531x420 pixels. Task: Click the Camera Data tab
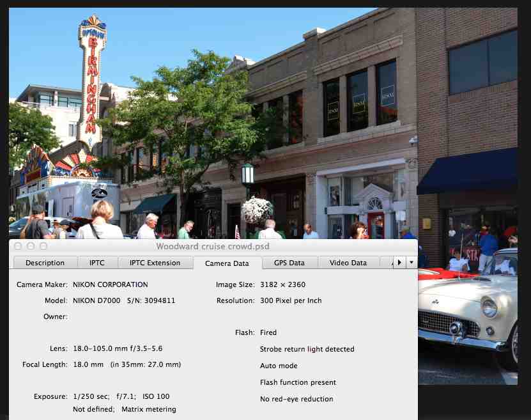[x=226, y=263]
